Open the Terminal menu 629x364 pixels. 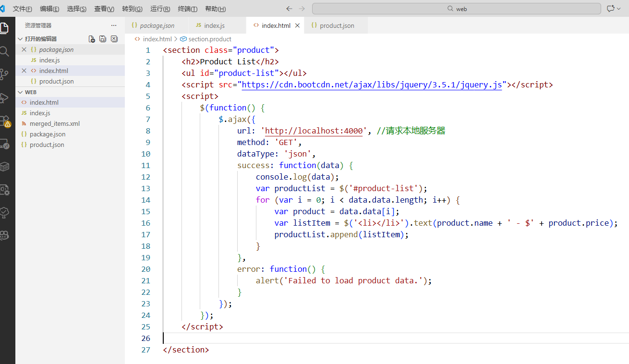187,9
